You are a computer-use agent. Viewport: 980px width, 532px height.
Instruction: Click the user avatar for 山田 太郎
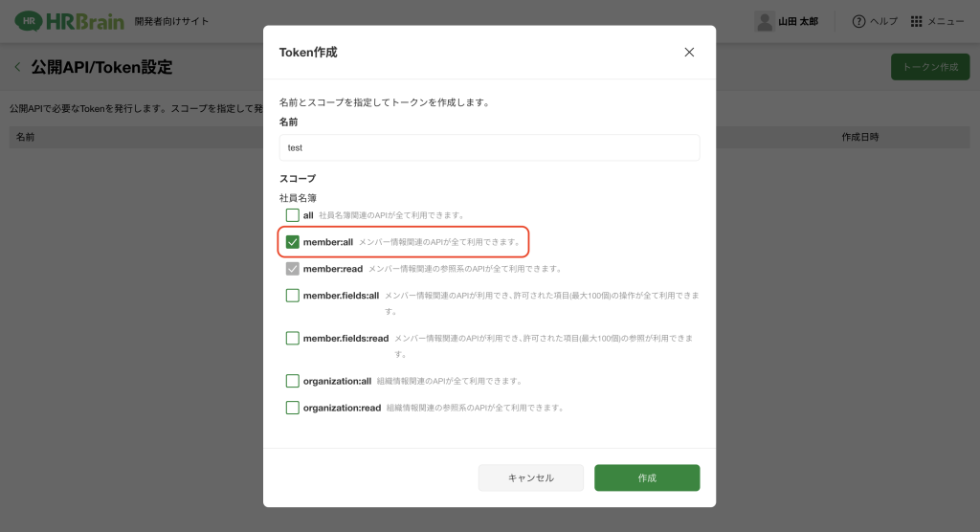(x=764, y=21)
